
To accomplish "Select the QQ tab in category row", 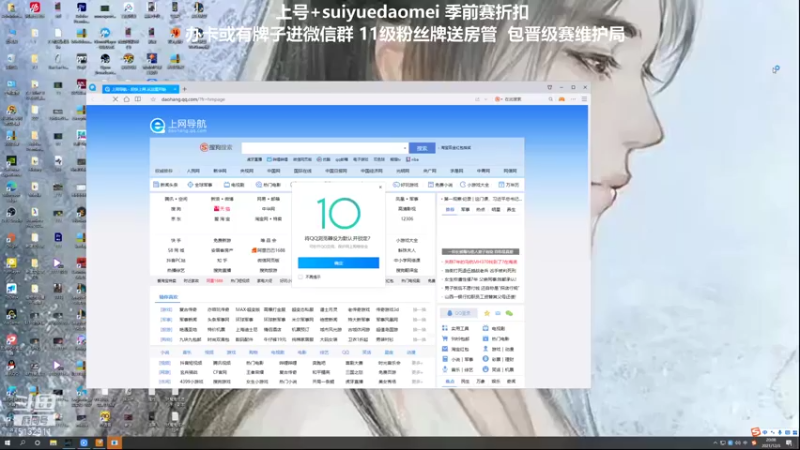I will [345, 353].
